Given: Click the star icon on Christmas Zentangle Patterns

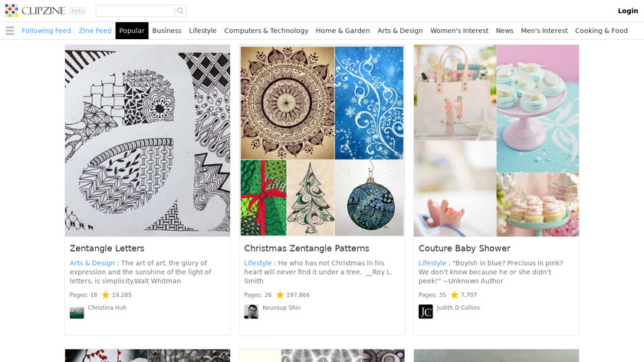Looking at the screenshot, I should coord(280,295).
